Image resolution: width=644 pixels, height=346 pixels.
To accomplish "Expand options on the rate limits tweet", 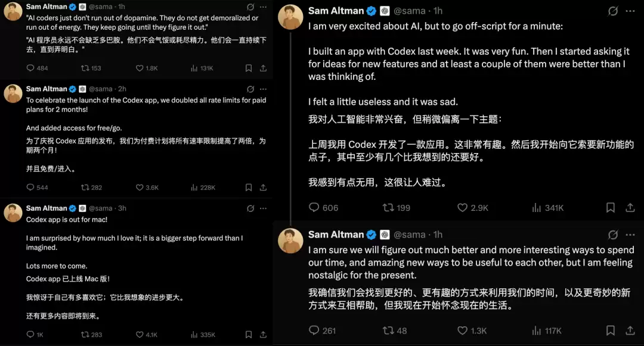I will click(x=263, y=89).
